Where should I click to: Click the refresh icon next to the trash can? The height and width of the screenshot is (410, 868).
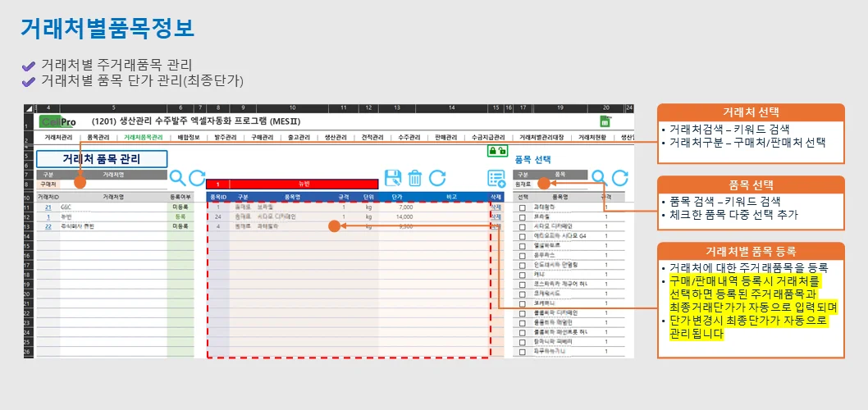[x=437, y=178]
